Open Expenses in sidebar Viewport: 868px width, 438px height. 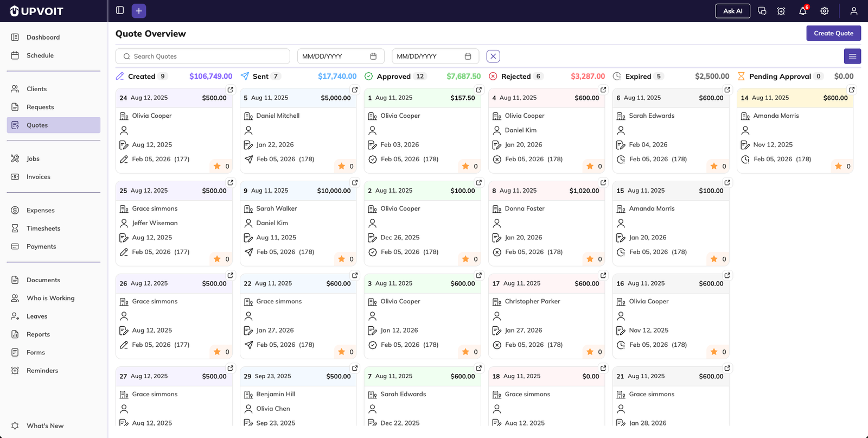[54, 211]
